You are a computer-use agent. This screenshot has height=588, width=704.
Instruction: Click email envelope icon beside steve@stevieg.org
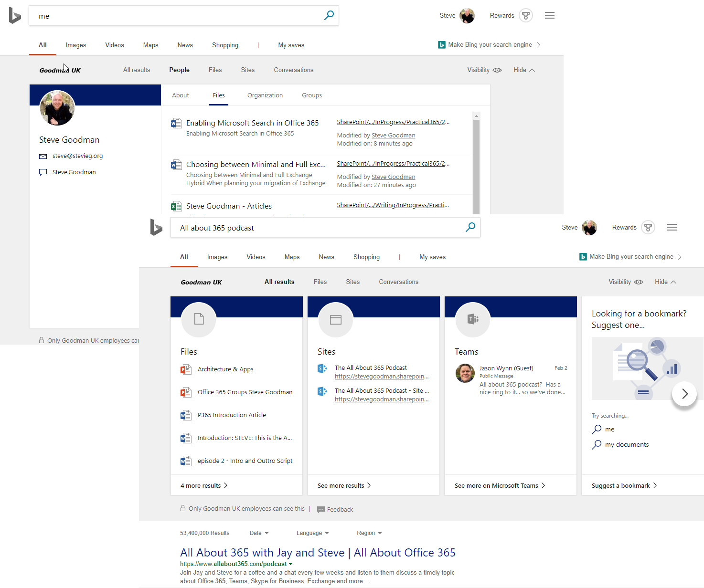(43, 156)
